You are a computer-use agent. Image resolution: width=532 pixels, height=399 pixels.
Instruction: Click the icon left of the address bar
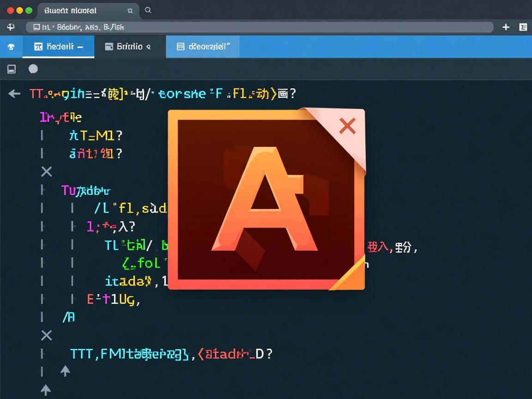point(11,27)
